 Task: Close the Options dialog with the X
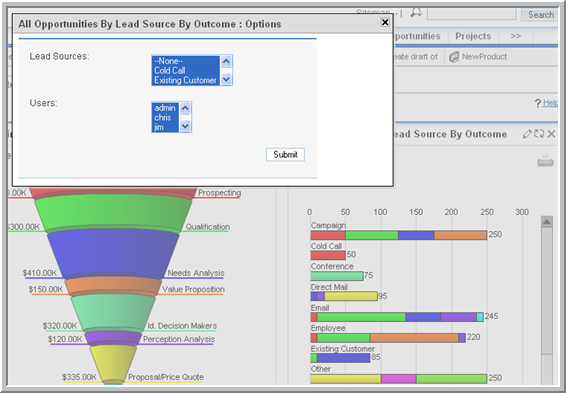coord(385,22)
